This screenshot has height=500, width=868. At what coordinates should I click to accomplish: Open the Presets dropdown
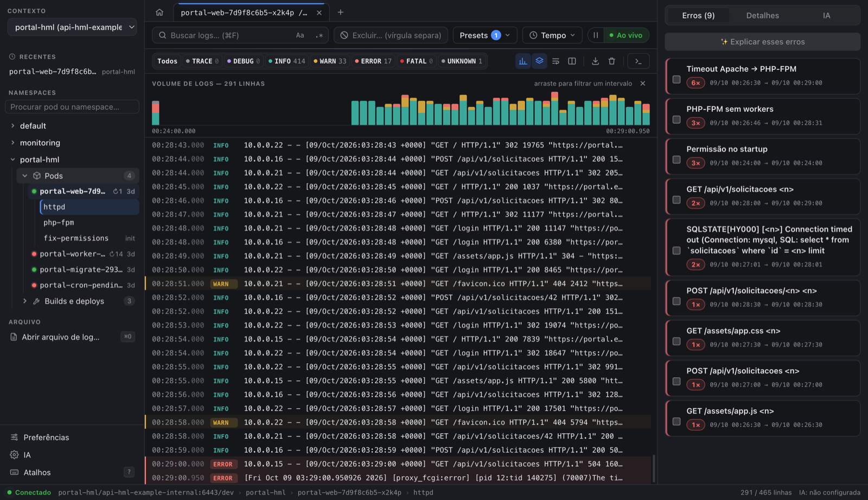pos(485,35)
